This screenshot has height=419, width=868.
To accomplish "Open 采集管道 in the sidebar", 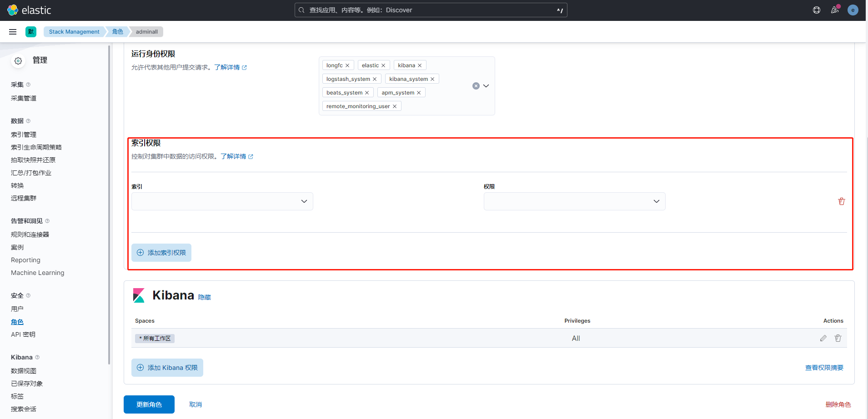I will pos(24,98).
